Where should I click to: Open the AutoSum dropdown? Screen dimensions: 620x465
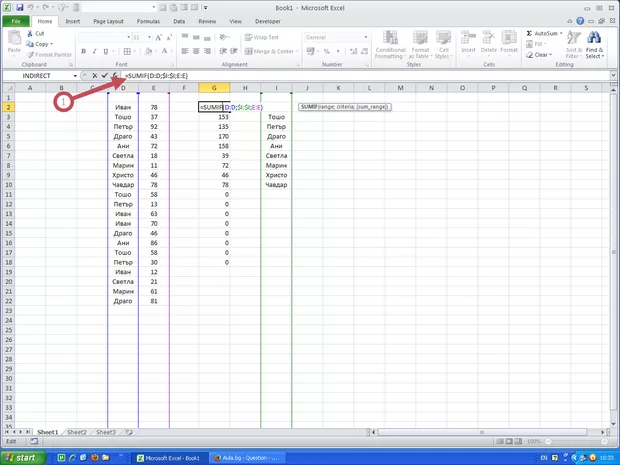[x=561, y=33]
